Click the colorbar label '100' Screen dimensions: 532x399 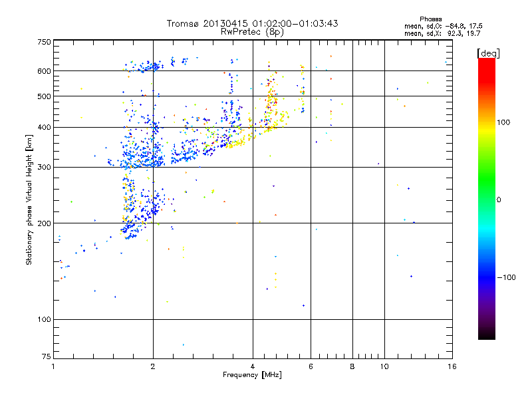tap(503, 122)
